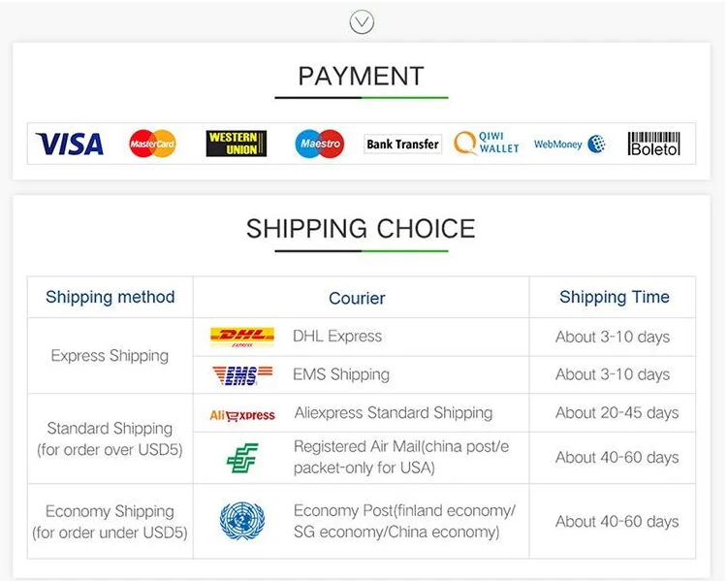Click the AliExpress logo
Screen dimensions: 728x581
(x=241, y=414)
